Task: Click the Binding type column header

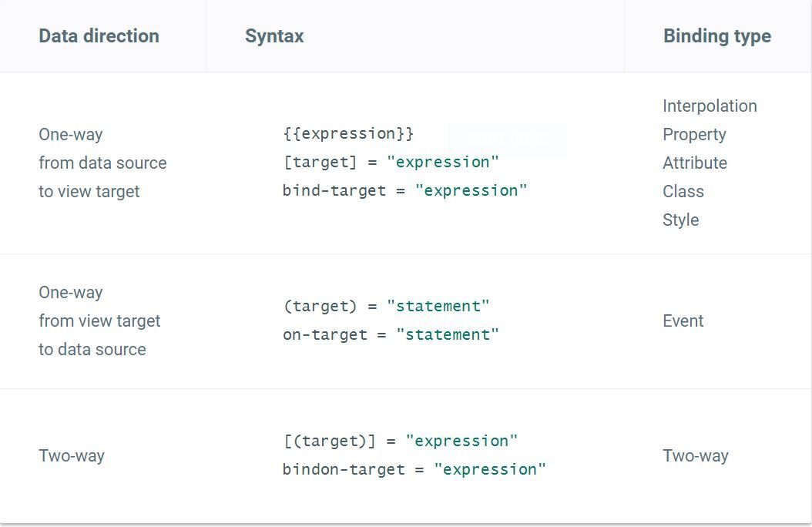Action: pyautogui.click(x=716, y=36)
